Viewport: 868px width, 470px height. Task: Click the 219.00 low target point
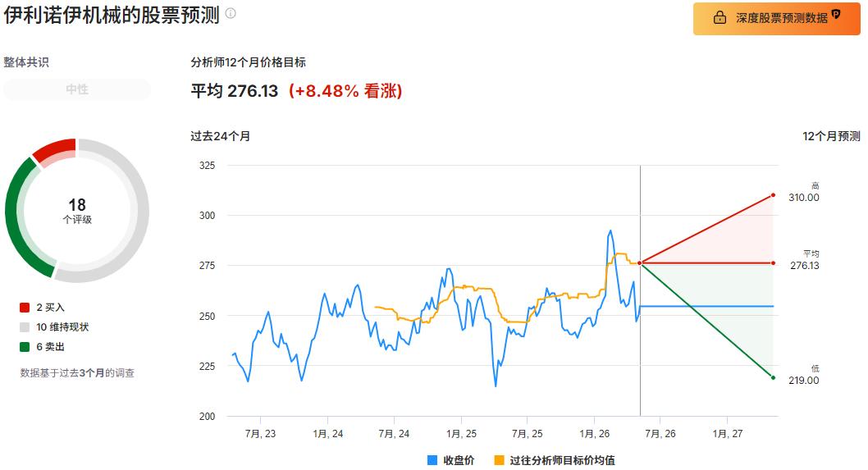774,377
